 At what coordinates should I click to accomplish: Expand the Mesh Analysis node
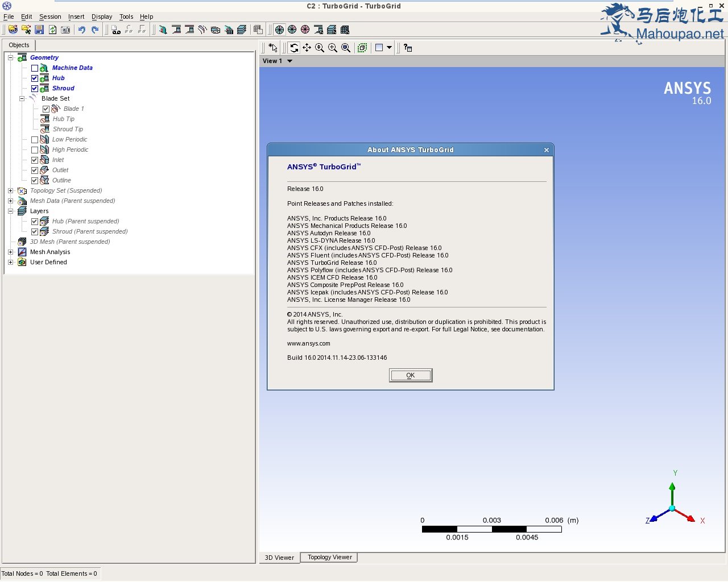(x=10, y=252)
